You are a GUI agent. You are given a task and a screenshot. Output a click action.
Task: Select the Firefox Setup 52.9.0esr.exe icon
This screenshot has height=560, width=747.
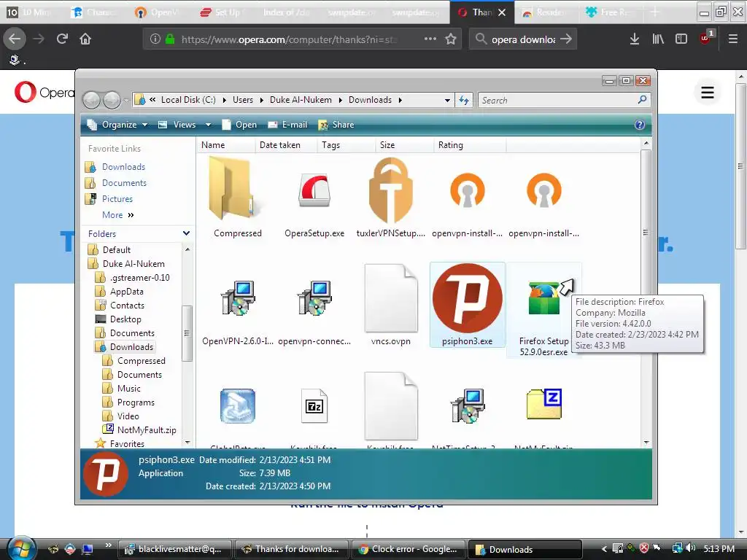[x=543, y=298]
